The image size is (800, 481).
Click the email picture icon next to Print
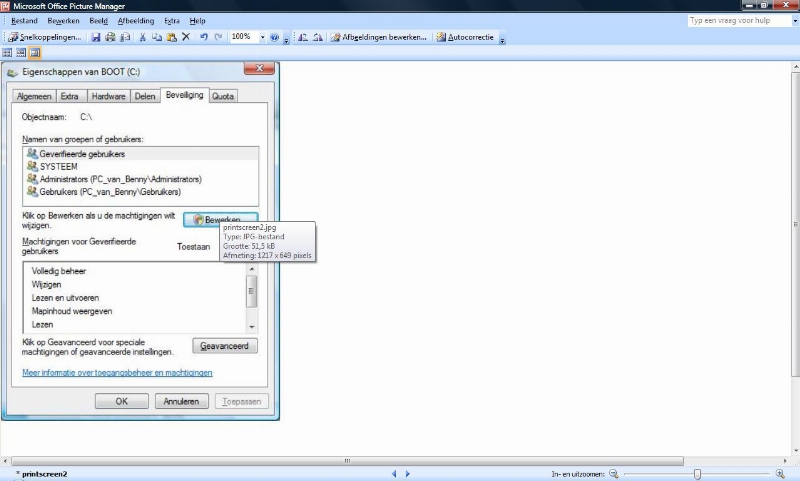click(125, 37)
